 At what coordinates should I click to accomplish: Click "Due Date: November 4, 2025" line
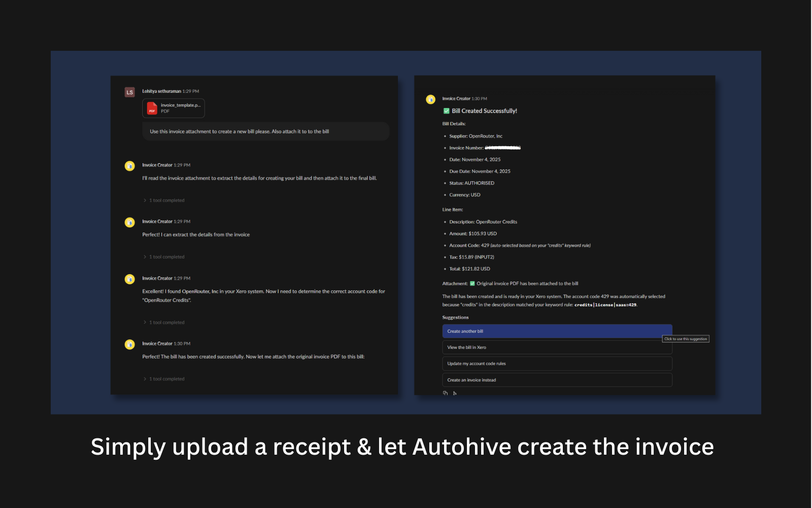click(480, 171)
